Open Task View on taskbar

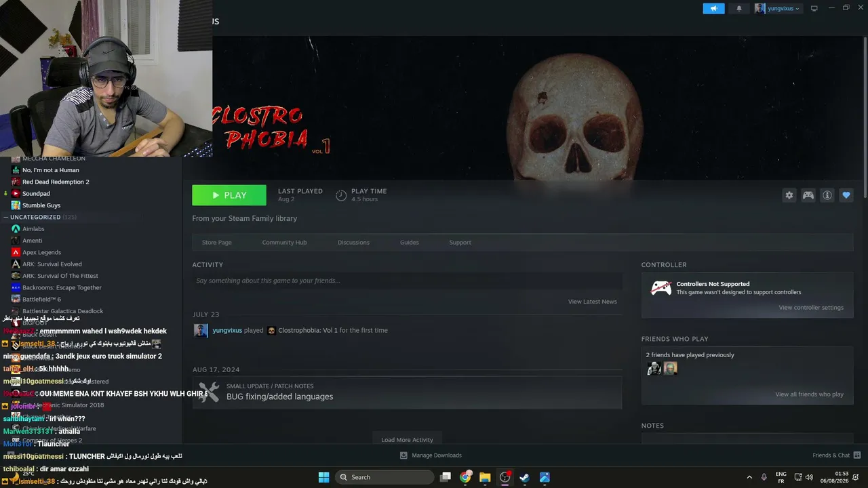pyautogui.click(x=446, y=477)
